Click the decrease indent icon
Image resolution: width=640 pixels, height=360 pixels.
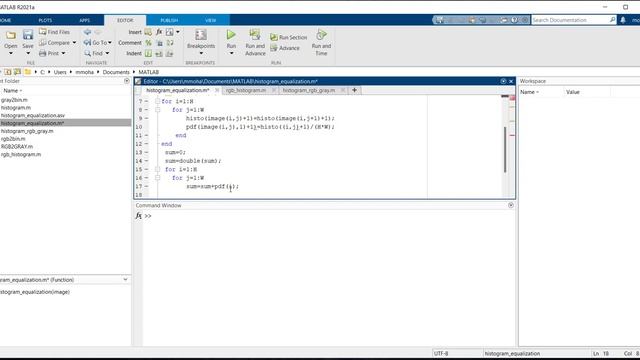pyautogui.click(x=169, y=53)
